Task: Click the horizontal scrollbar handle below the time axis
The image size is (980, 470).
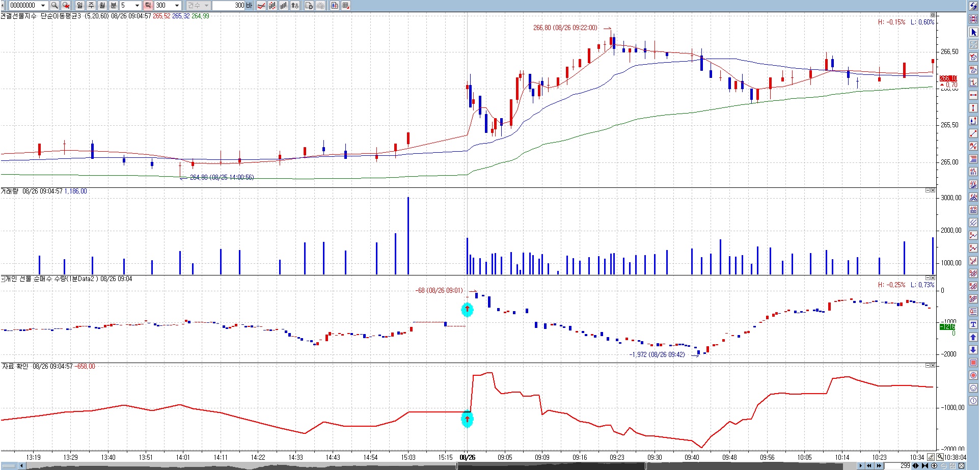Action: (551, 466)
